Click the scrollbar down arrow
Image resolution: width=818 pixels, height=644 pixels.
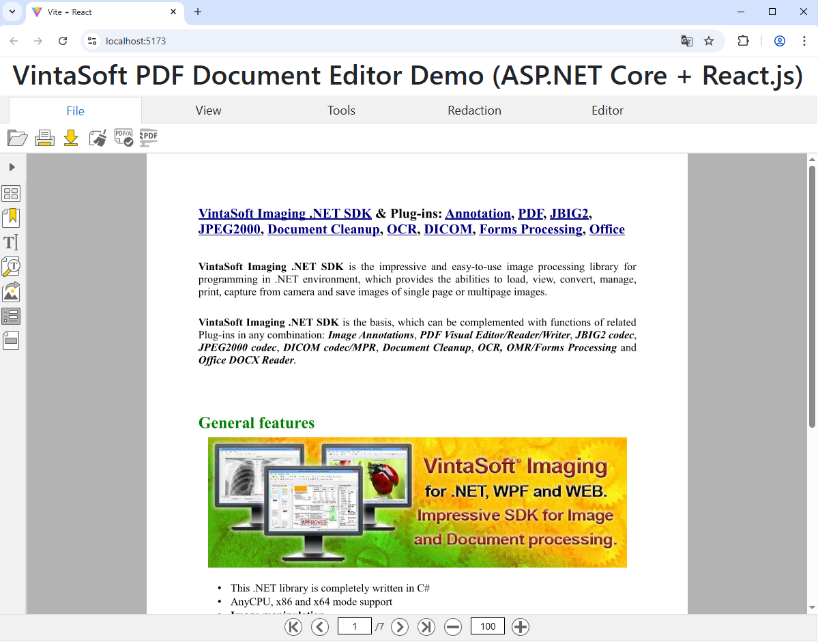click(812, 607)
